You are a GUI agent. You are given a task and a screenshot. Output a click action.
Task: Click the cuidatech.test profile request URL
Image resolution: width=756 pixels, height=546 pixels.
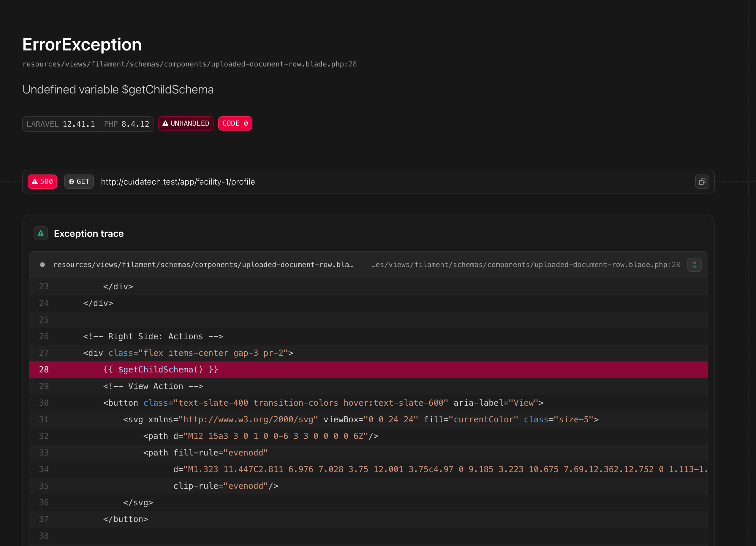point(178,182)
